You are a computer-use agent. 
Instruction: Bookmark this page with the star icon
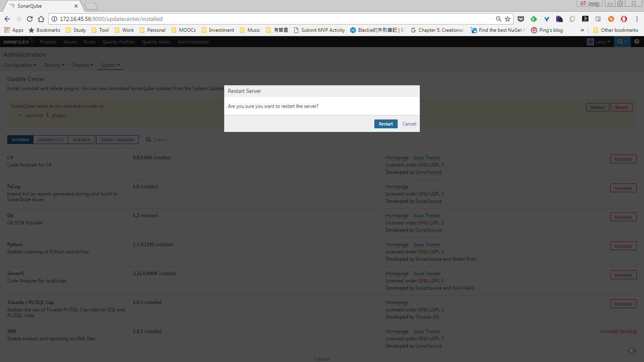point(508,19)
